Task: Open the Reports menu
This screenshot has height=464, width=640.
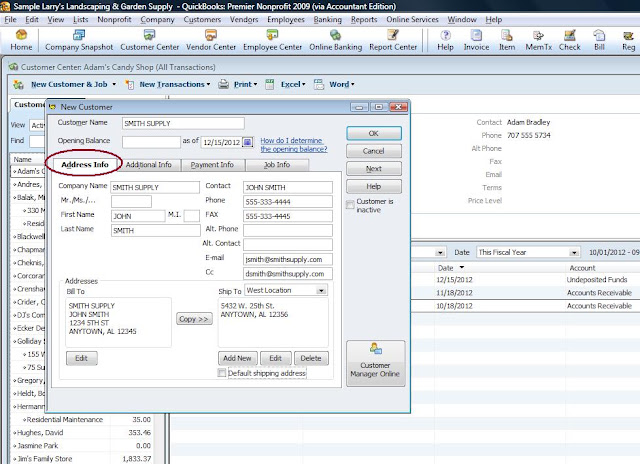Action: [364, 20]
